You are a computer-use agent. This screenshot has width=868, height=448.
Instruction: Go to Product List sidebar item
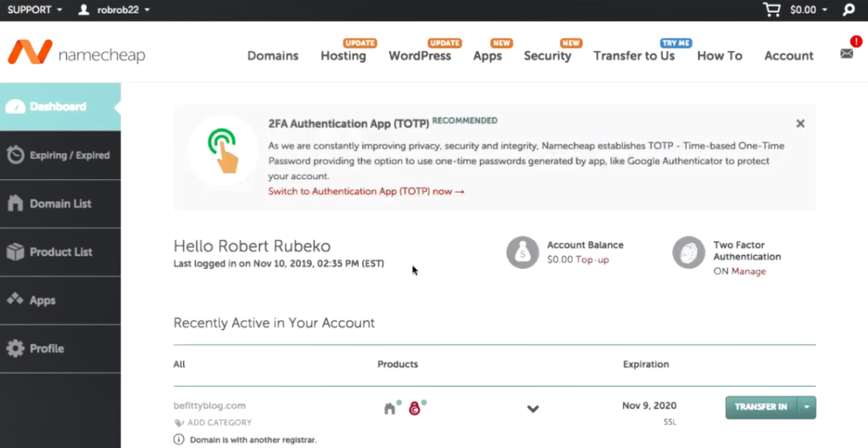60,252
